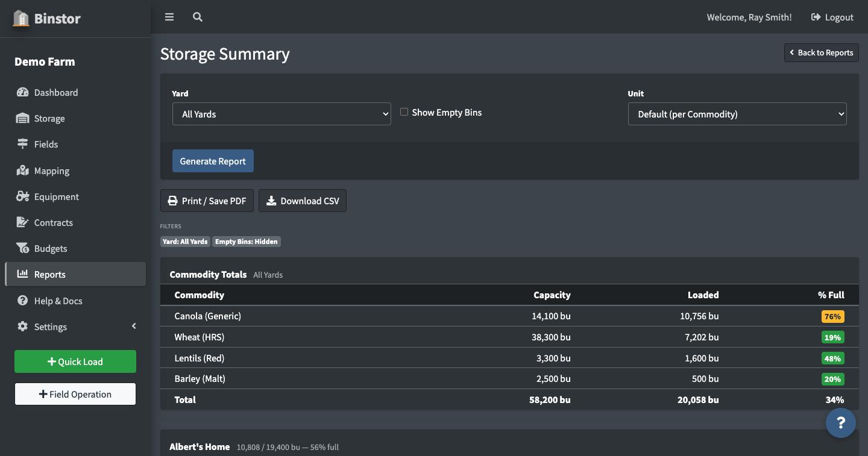Click the Help & Docs question icon

point(22,301)
